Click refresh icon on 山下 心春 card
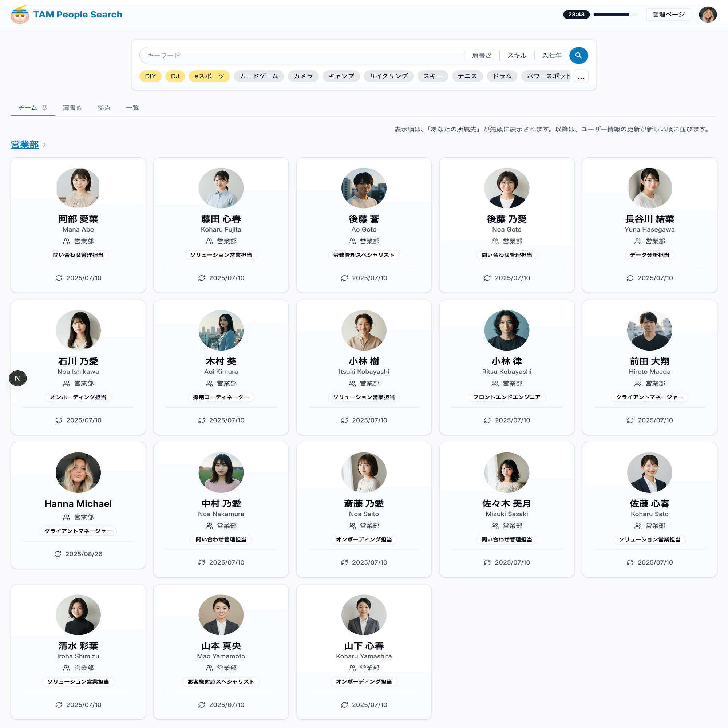The height and width of the screenshot is (728, 728). (344, 705)
